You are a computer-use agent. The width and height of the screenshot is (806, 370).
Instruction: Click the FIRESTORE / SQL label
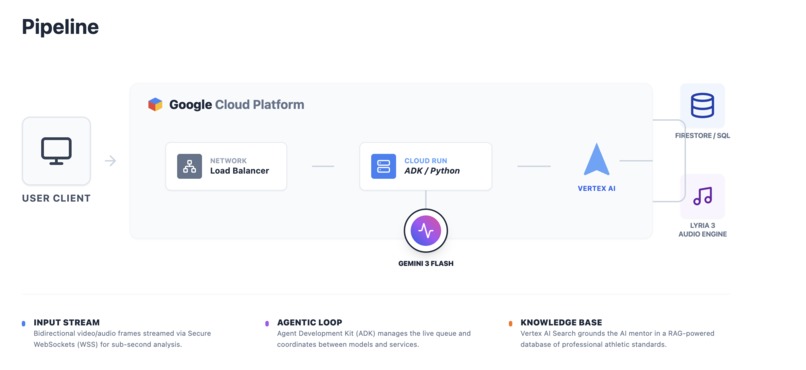tap(702, 136)
